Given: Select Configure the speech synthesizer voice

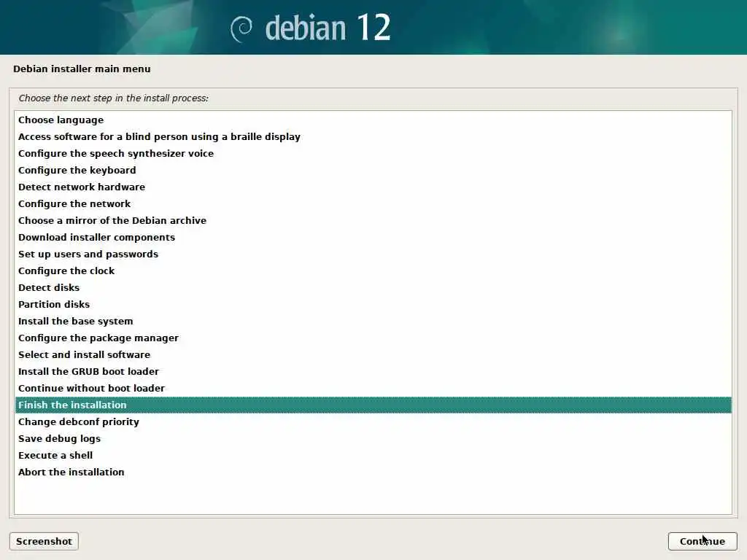Looking at the screenshot, I should pos(373,153).
